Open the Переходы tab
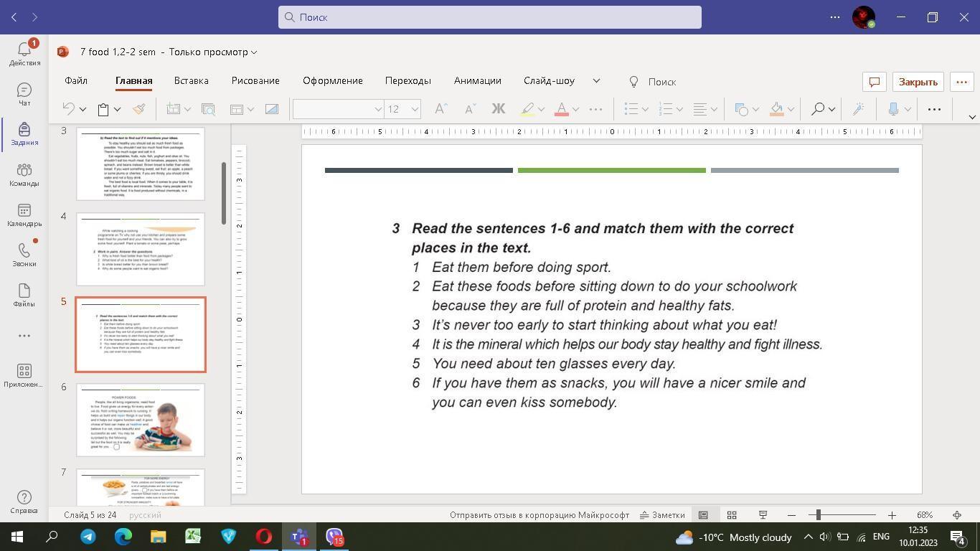The image size is (980, 551). coord(408,81)
